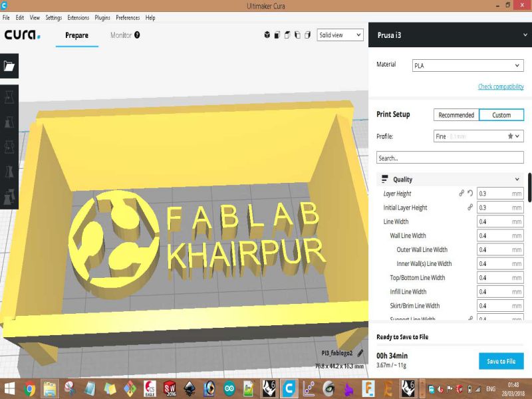Switch to the Prepare tab
This screenshot has width=532, height=399.
(x=76, y=35)
